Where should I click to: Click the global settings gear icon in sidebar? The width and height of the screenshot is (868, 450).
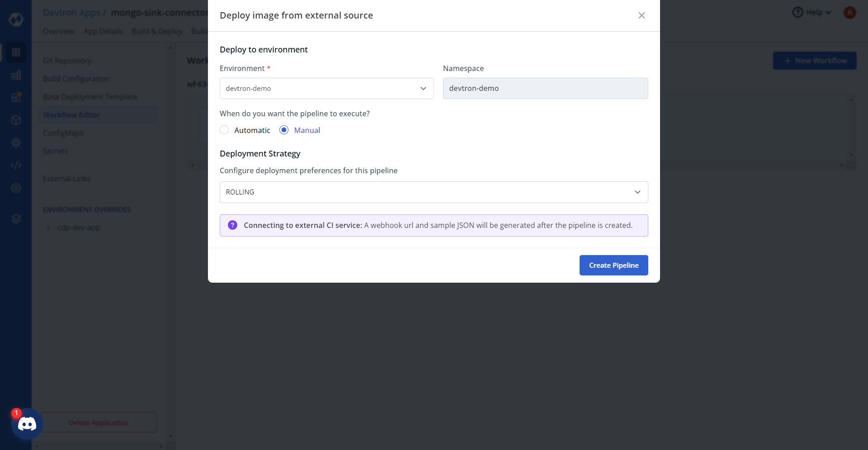click(16, 143)
